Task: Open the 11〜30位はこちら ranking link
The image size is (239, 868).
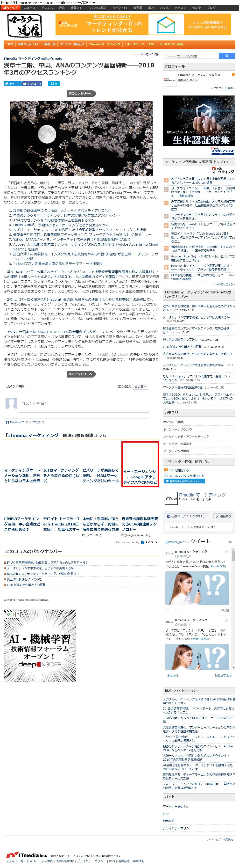Action: point(224,284)
